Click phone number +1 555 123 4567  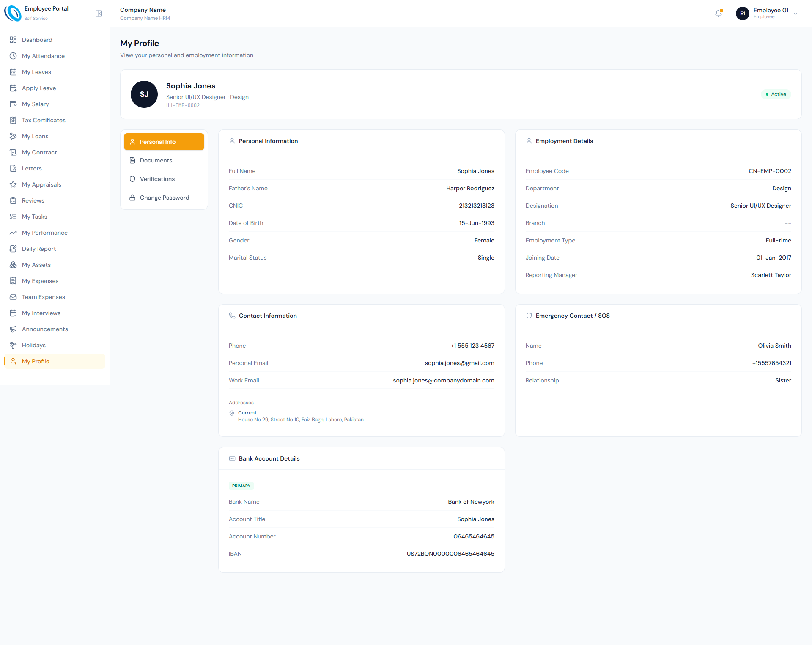pyautogui.click(x=472, y=346)
